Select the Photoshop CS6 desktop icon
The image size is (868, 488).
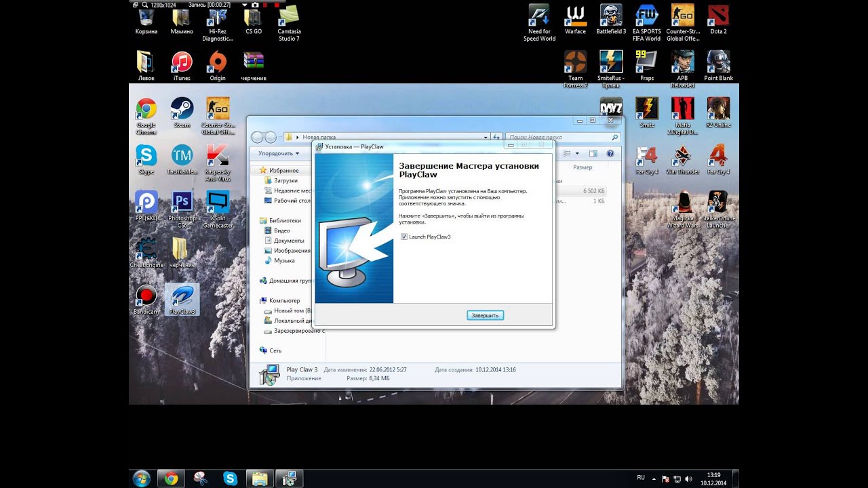182,209
